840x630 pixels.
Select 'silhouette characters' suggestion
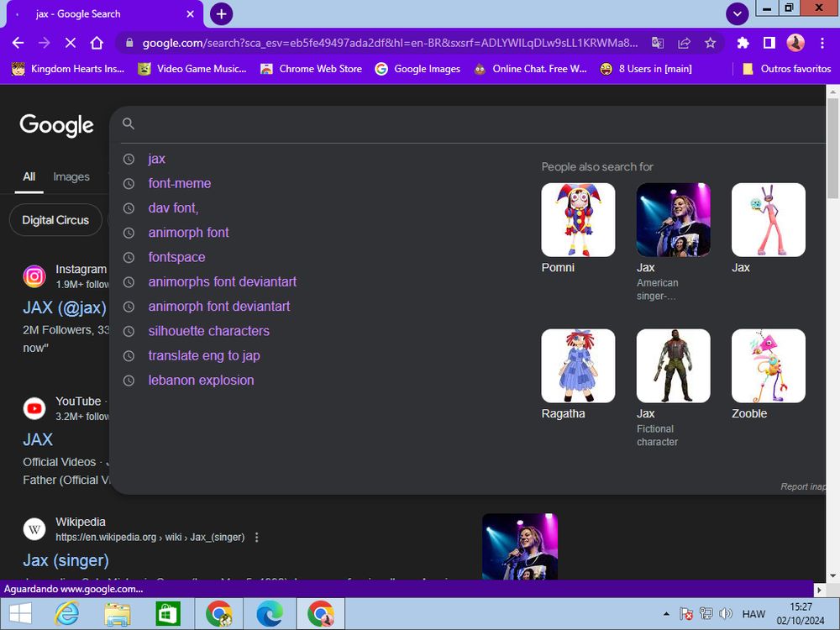click(x=209, y=331)
